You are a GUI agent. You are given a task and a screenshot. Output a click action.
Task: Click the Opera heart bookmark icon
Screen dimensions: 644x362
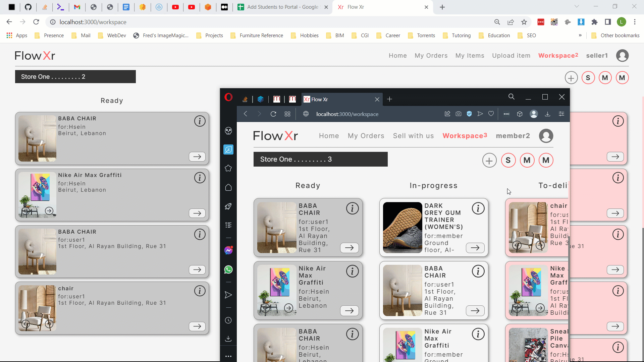pyautogui.click(x=491, y=114)
